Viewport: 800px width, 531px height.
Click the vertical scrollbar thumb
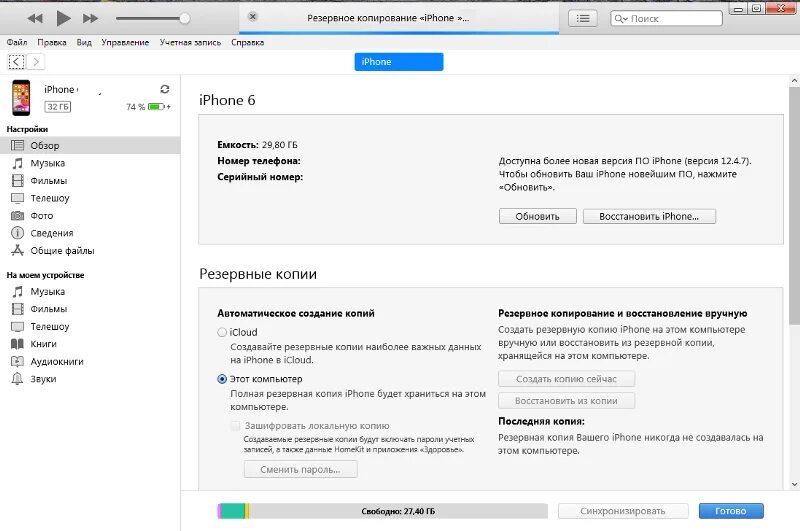[794, 205]
